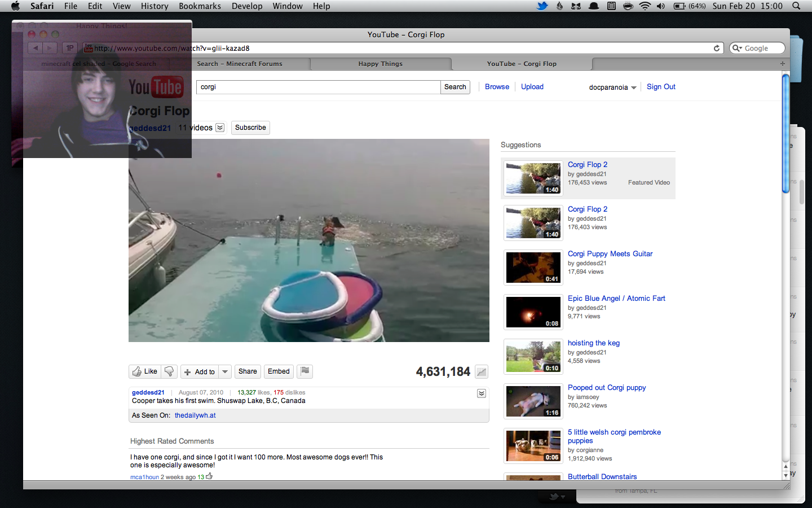The image size is (812, 508).
Task: Open the thedailywh.at link
Action: pyautogui.click(x=195, y=415)
